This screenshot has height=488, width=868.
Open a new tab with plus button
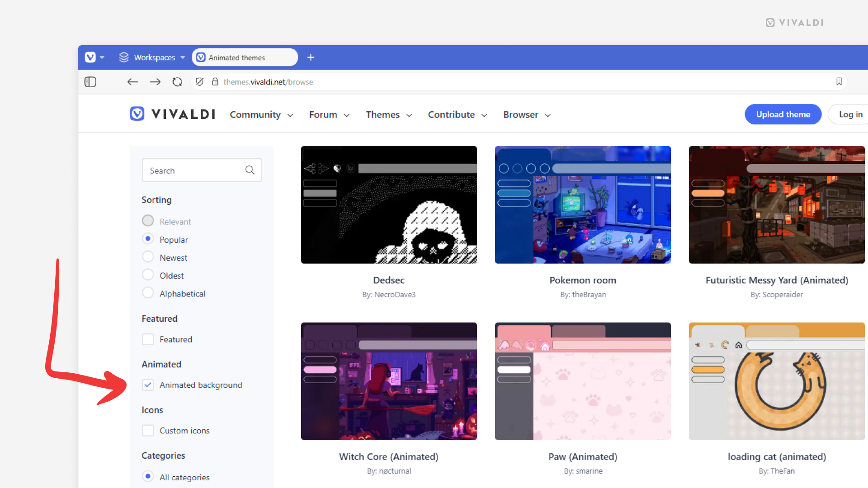click(x=311, y=57)
